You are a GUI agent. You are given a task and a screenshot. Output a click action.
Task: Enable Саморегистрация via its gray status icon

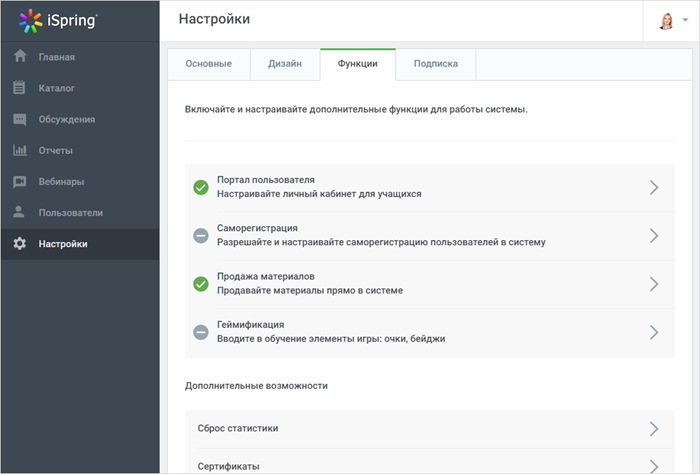pyautogui.click(x=201, y=236)
